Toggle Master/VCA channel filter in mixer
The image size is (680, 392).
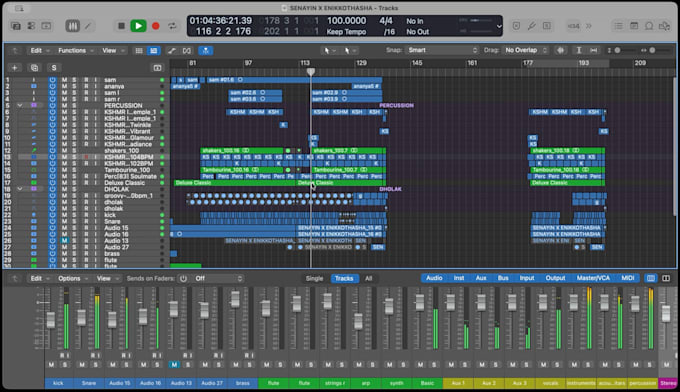point(593,278)
